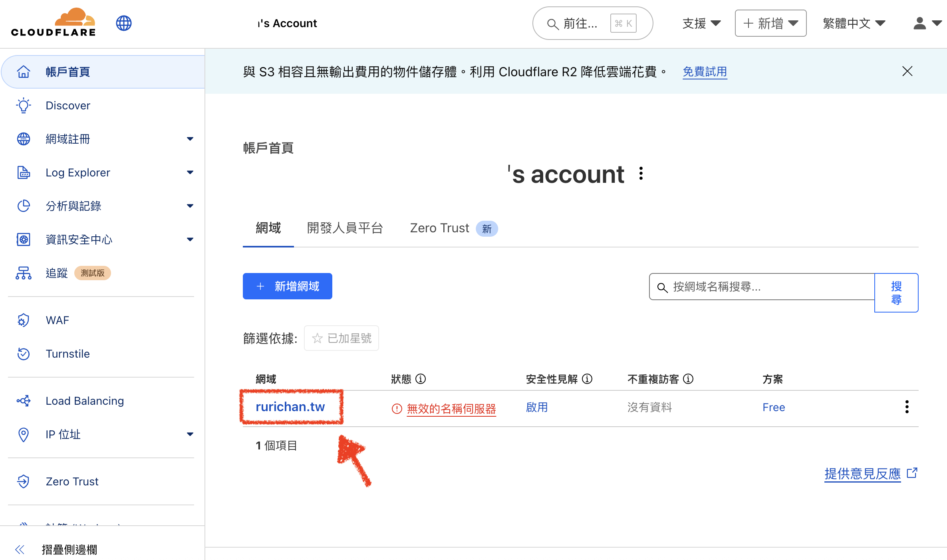The image size is (947, 560).
Task: Expand the IP address submenu arrow
Action: (190, 434)
